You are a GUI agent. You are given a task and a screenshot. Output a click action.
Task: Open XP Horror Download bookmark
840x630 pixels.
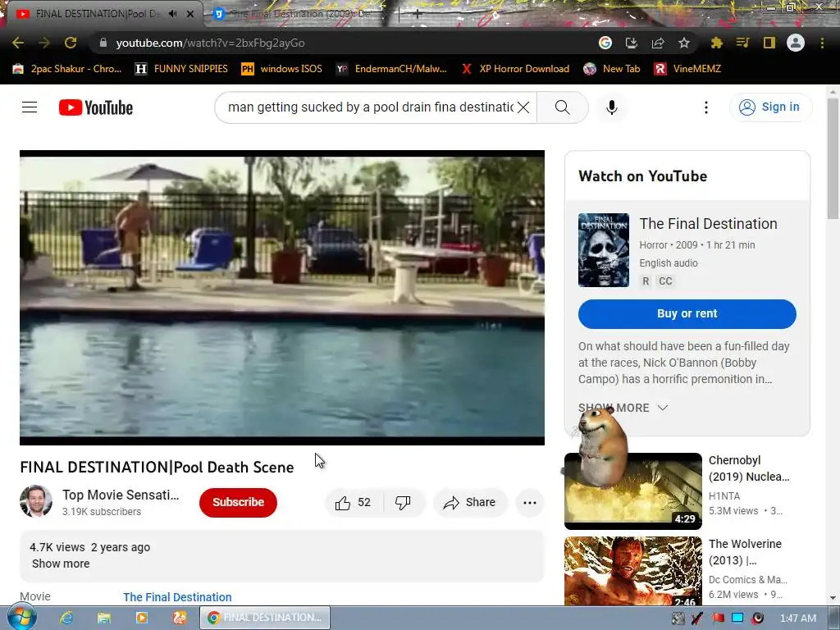click(515, 69)
